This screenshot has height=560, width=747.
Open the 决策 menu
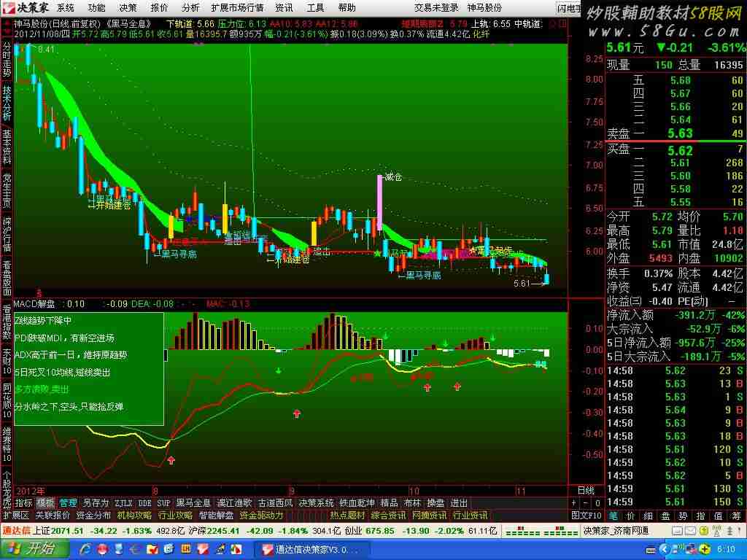(x=128, y=7)
